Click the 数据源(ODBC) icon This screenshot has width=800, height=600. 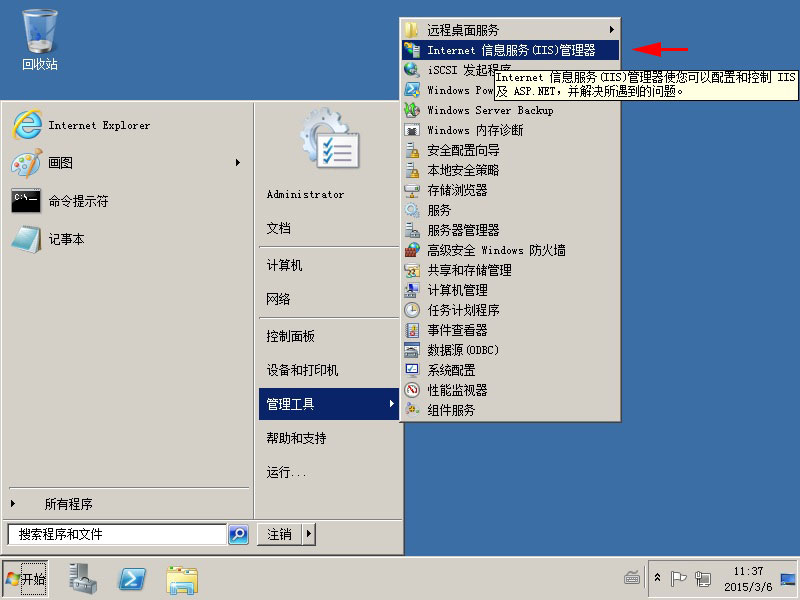click(x=412, y=350)
